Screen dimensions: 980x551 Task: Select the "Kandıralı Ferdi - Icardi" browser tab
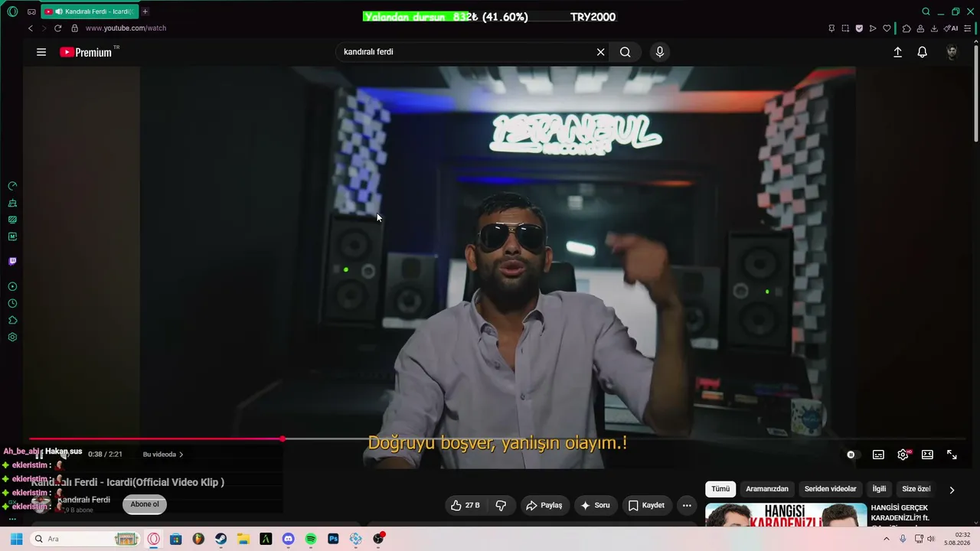pyautogui.click(x=89, y=11)
